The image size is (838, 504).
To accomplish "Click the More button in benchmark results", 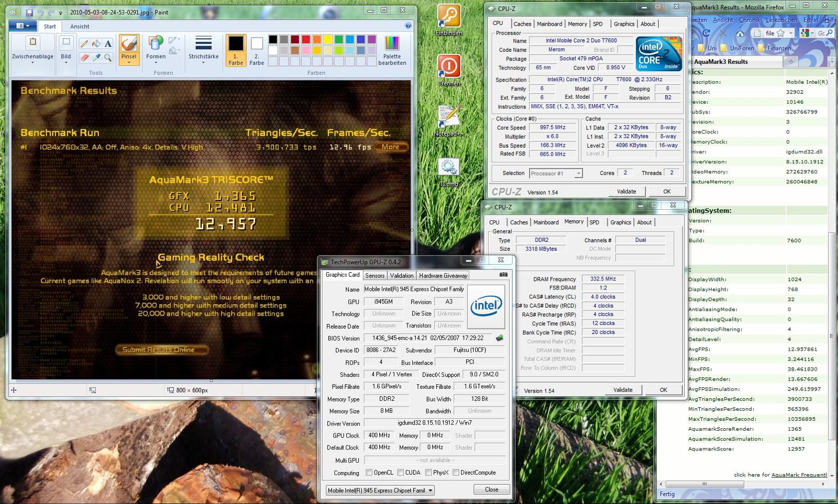I will (391, 147).
